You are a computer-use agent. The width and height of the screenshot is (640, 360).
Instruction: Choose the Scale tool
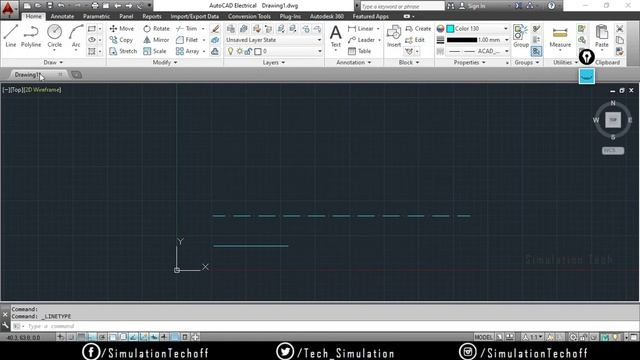(155, 51)
